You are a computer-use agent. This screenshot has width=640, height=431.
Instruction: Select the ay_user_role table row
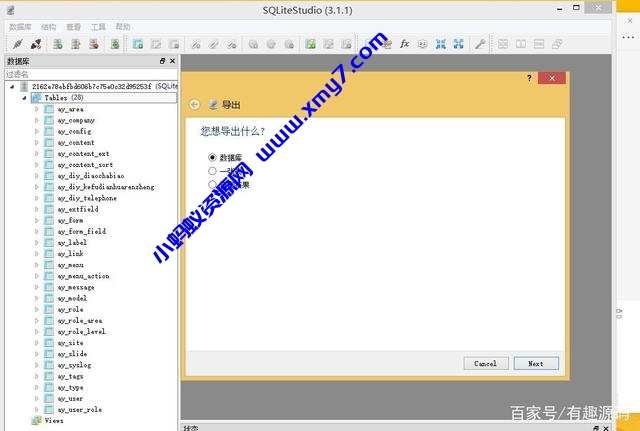80,409
